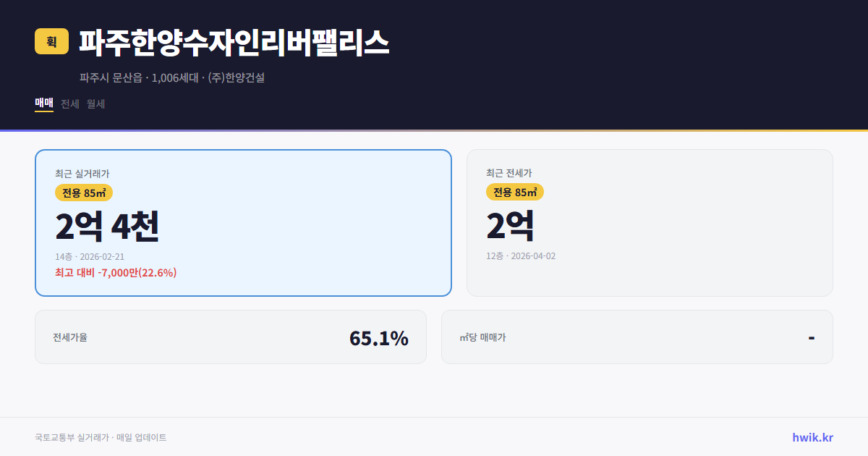Expand details for 2억 jeonse price
The width and height of the screenshot is (868, 456).
[x=510, y=224]
